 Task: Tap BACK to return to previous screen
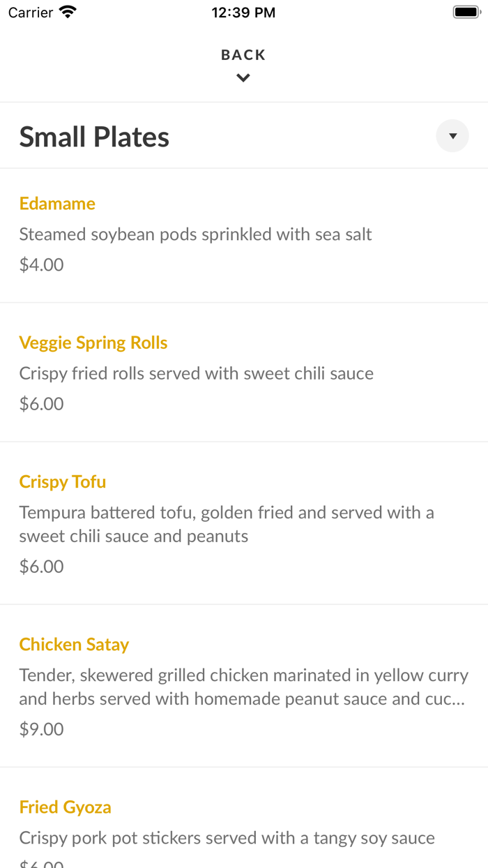pos(243,54)
